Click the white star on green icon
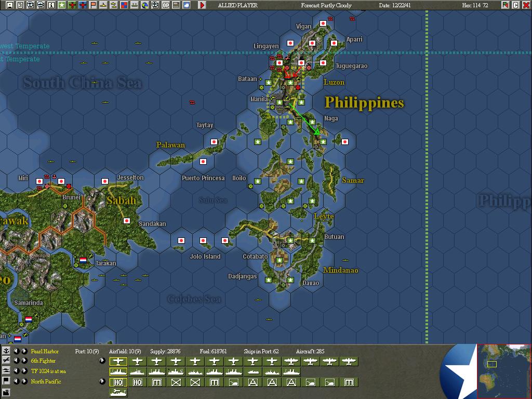This screenshot has height=399, width=532. click(x=62, y=5)
